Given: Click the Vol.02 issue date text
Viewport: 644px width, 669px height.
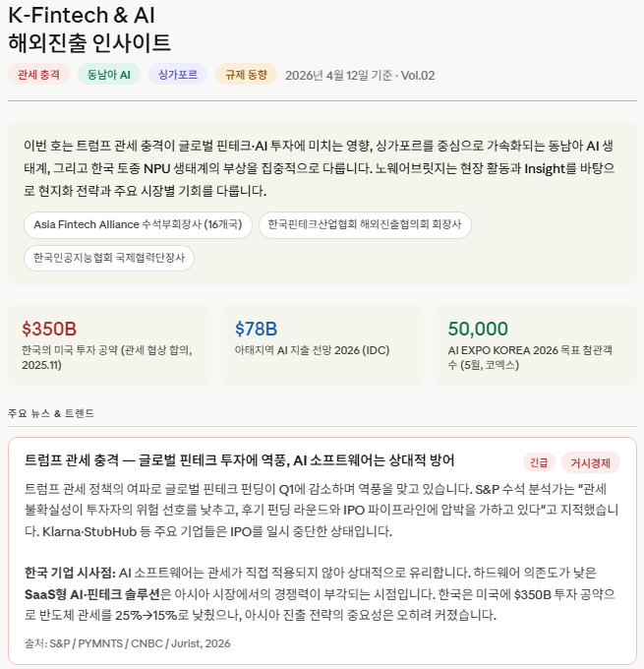Looking at the screenshot, I should [x=360, y=75].
